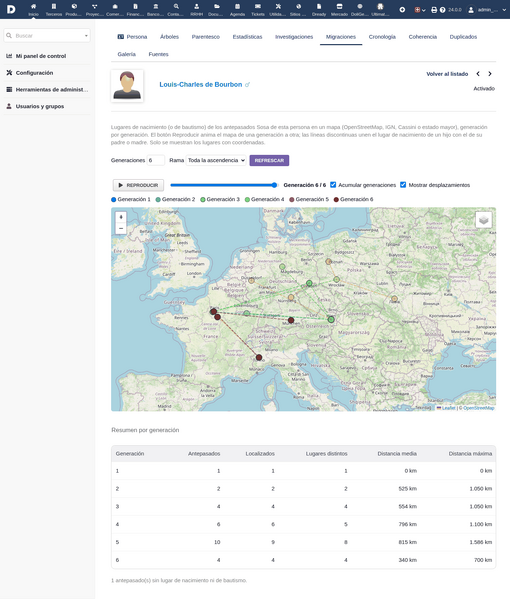The image size is (510, 599).
Task: Click the person avatar thumbnail
Action: coord(127,86)
